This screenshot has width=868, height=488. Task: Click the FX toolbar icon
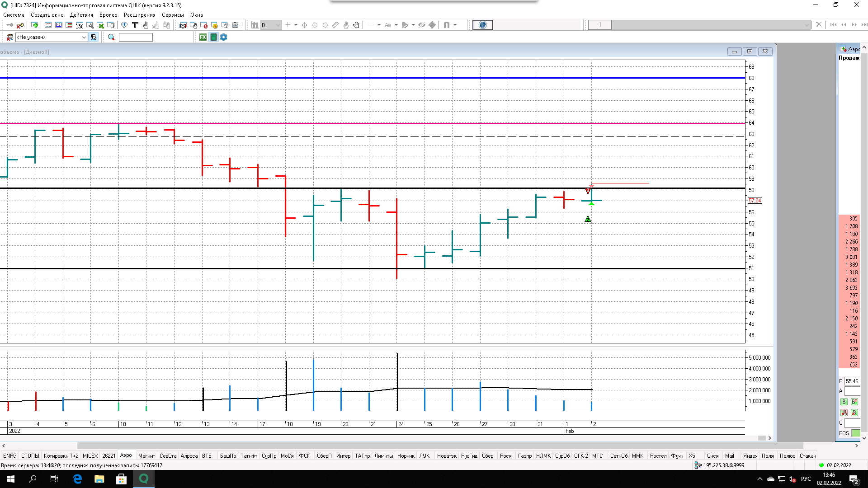(203, 37)
